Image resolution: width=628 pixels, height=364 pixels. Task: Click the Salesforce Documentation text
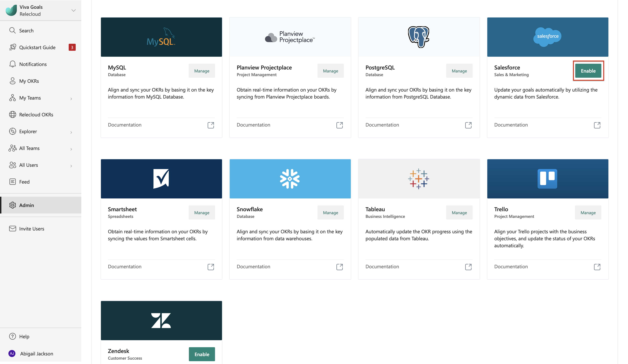[511, 125]
